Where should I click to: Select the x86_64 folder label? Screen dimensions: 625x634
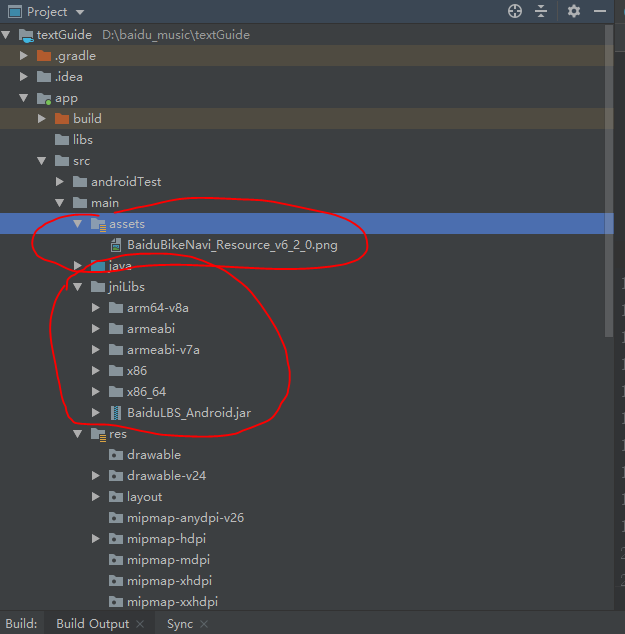[146, 392]
